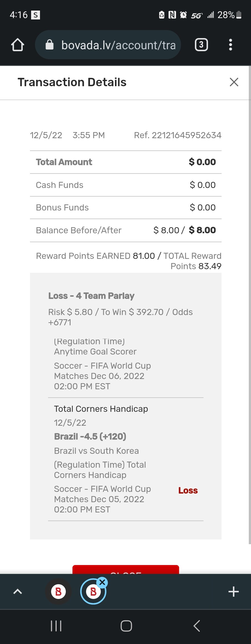Screen dimensions: 251x644
Task: Tap the Ref. 22121645952634 reference number
Action: [178, 135]
